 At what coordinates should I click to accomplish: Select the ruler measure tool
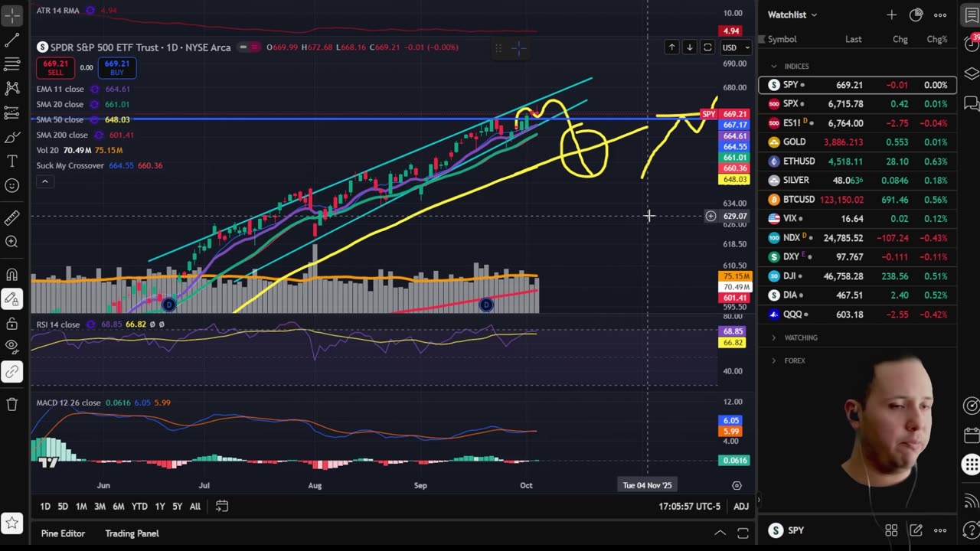[12, 218]
